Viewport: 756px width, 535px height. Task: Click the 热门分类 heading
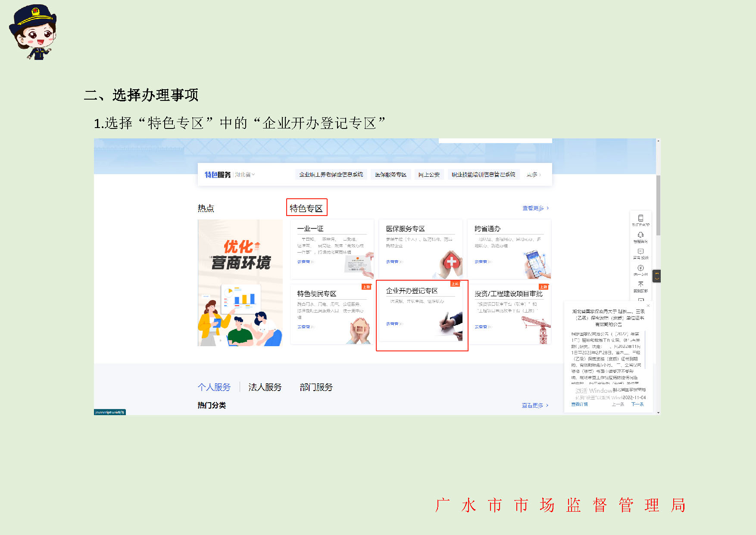(x=212, y=405)
